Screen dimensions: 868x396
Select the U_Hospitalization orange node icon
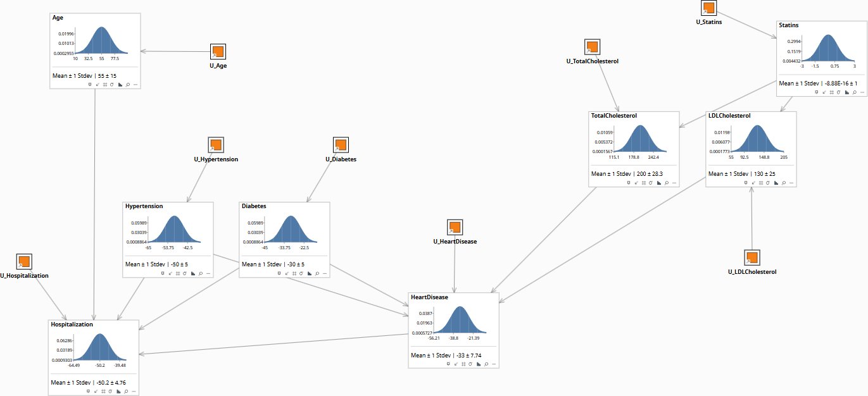click(24, 262)
